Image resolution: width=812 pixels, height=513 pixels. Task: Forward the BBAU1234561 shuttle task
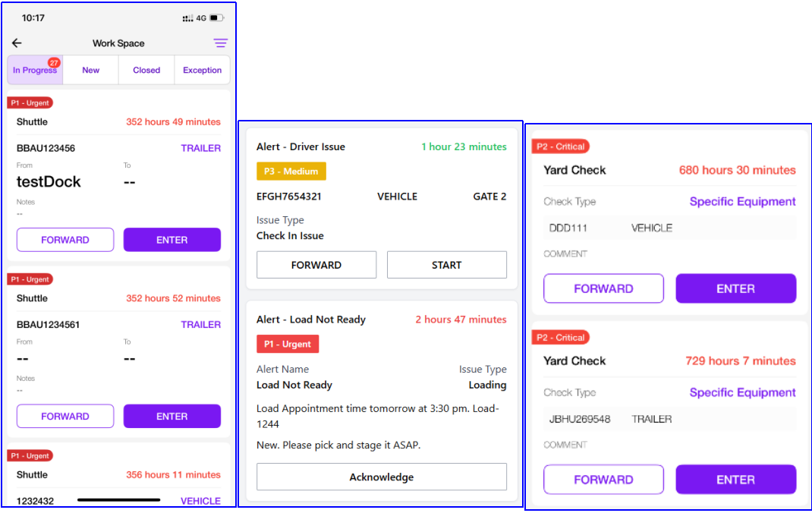coord(65,416)
